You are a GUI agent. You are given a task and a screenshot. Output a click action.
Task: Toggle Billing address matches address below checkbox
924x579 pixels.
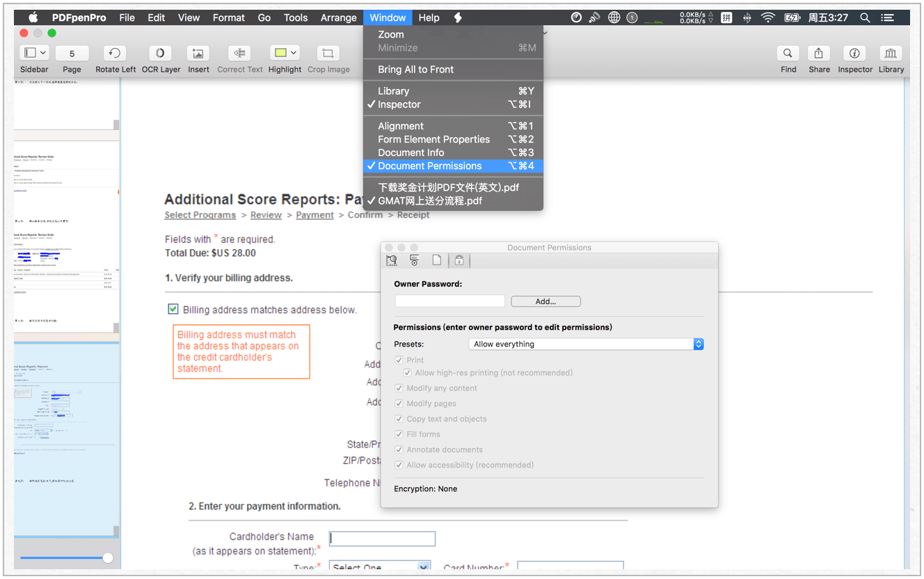tap(173, 309)
